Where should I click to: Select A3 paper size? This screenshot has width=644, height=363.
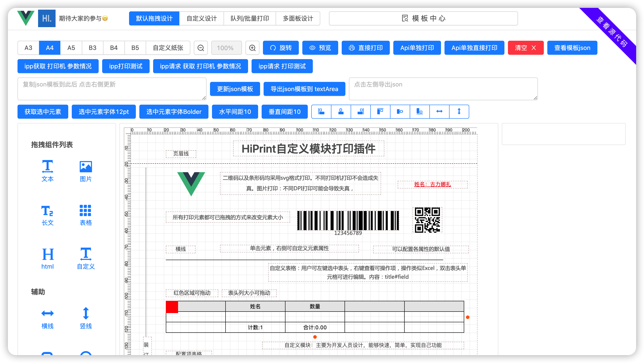[28, 48]
